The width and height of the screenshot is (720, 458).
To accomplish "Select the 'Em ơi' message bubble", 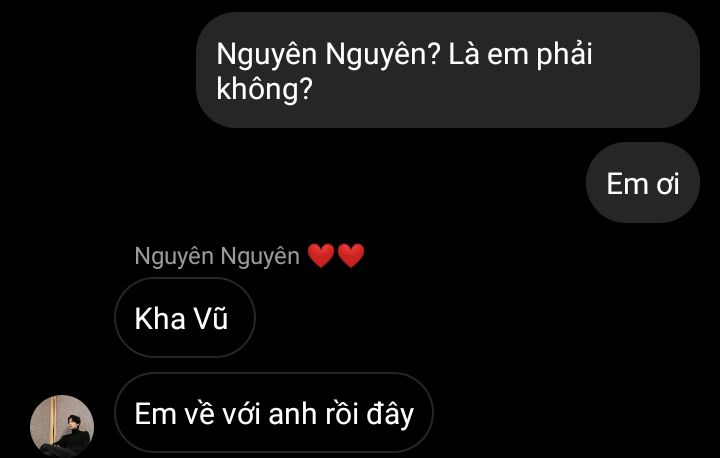I will pyautogui.click(x=643, y=183).
